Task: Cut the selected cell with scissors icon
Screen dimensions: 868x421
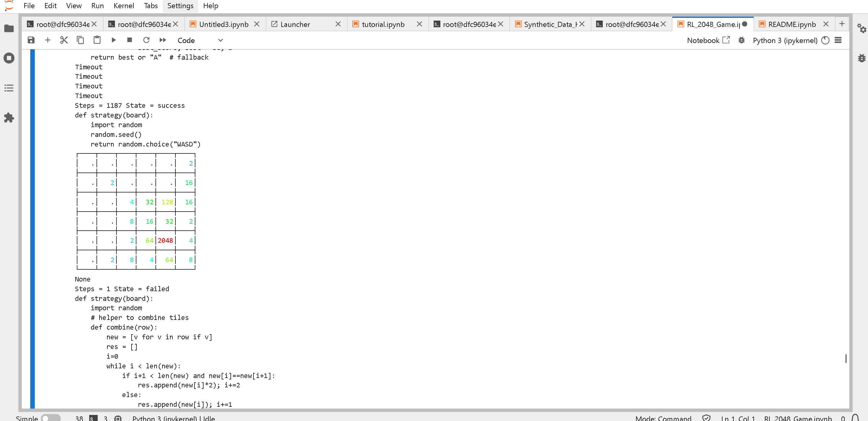Action: [64, 40]
